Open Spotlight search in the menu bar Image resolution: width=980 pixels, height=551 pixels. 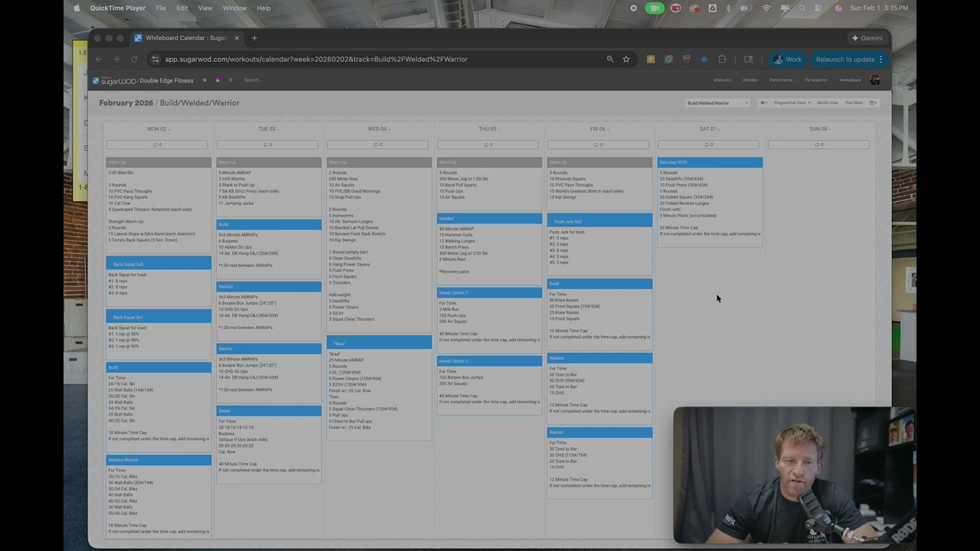(x=802, y=8)
